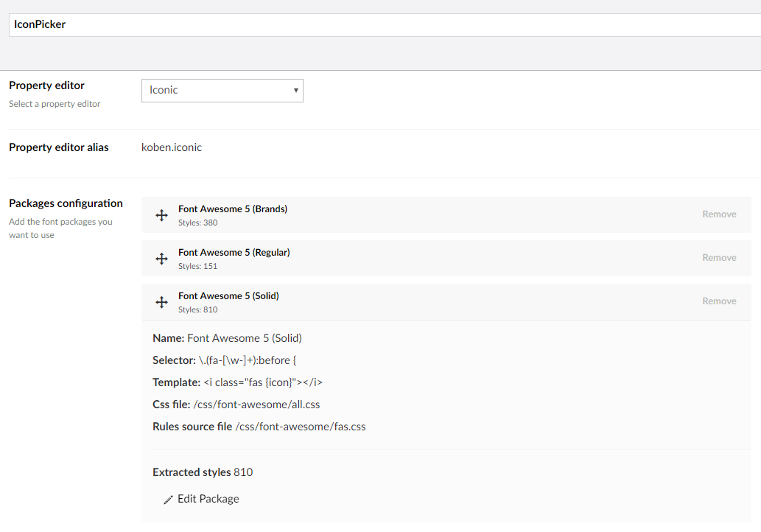This screenshot has height=532, width=761.
Task: Click the 'Styles: 810' text
Action: click(197, 309)
